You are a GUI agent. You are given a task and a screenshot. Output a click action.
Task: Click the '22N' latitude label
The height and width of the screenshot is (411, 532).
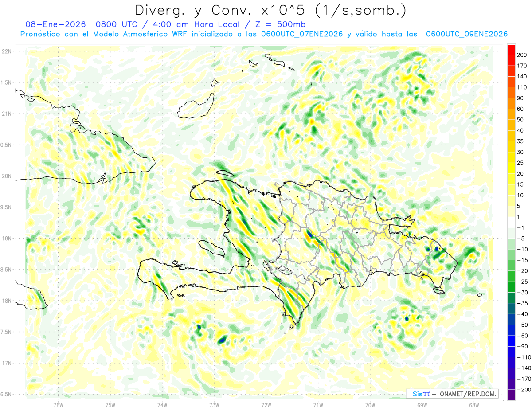pos(7,51)
